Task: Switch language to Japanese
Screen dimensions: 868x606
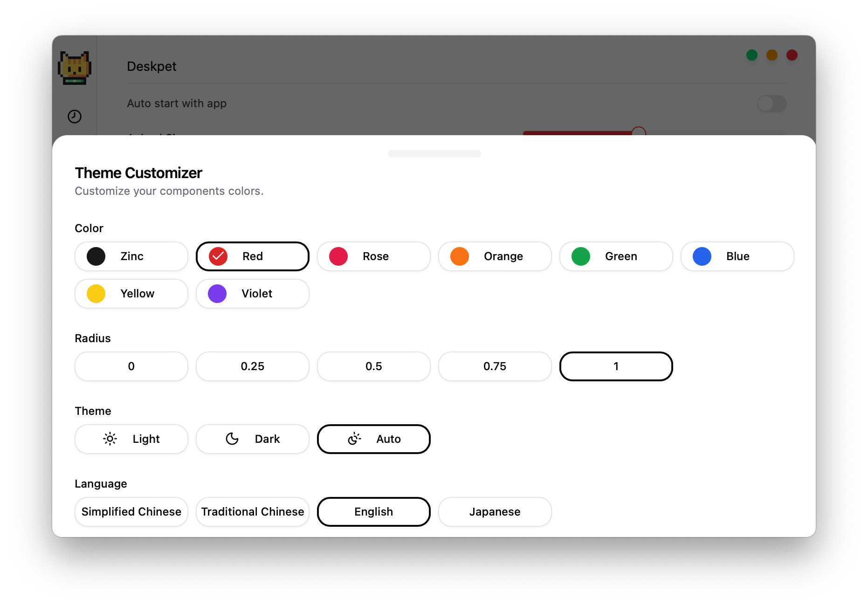Action: coord(495,512)
